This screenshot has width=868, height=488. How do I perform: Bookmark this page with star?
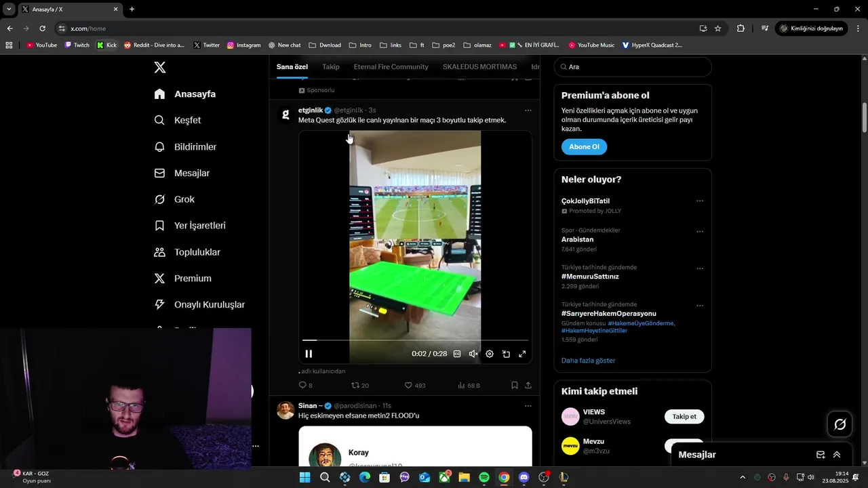click(x=717, y=28)
